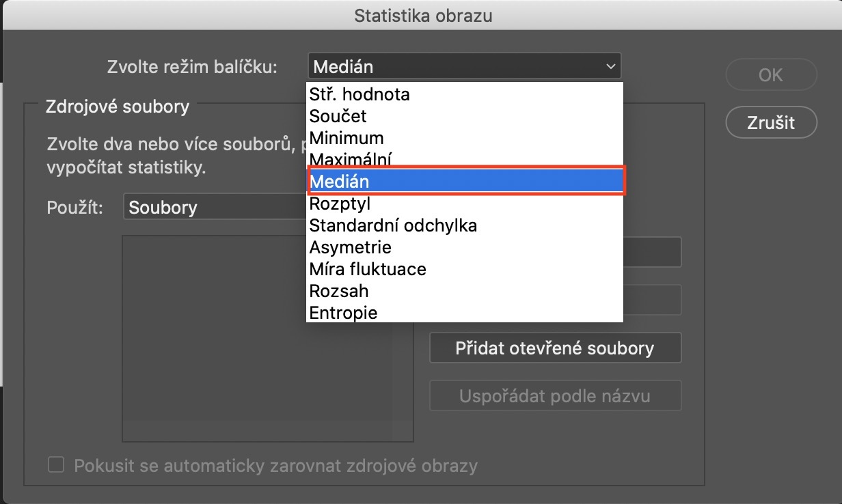Image resolution: width=842 pixels, height=504 pixels.
Task: Click Přidat otevřené soubory button
Action: point(555,348)
